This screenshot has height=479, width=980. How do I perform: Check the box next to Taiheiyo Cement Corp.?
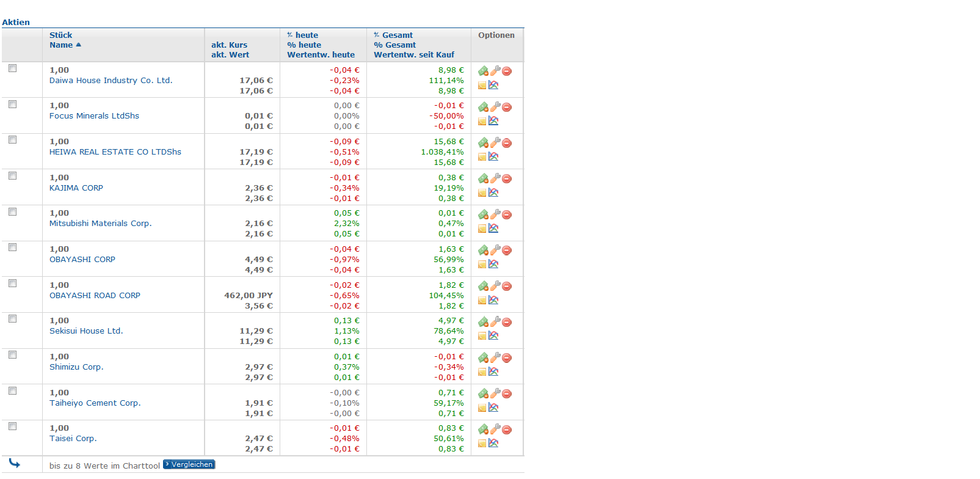point(12,391)
